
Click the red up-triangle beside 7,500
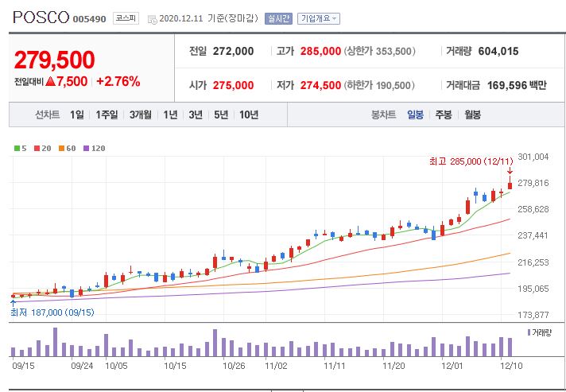[x=51, y=81]
